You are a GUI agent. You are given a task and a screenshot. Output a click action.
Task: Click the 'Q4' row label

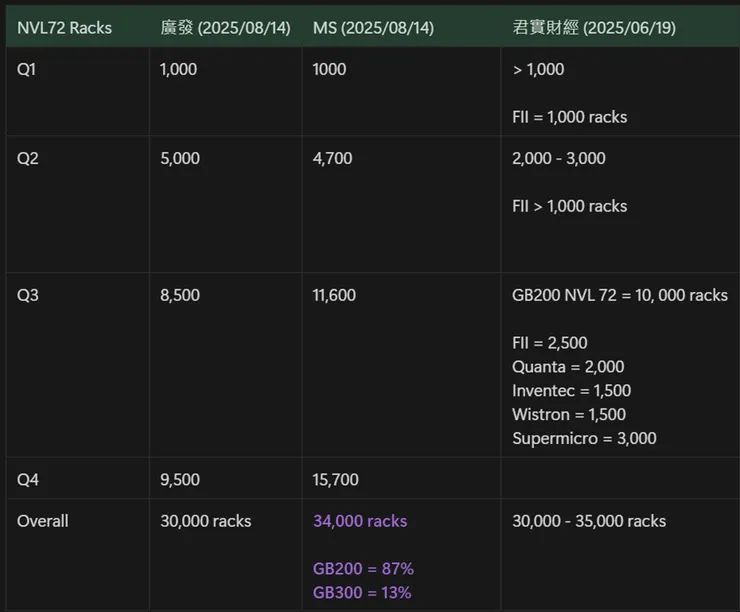tap(27, 479)
